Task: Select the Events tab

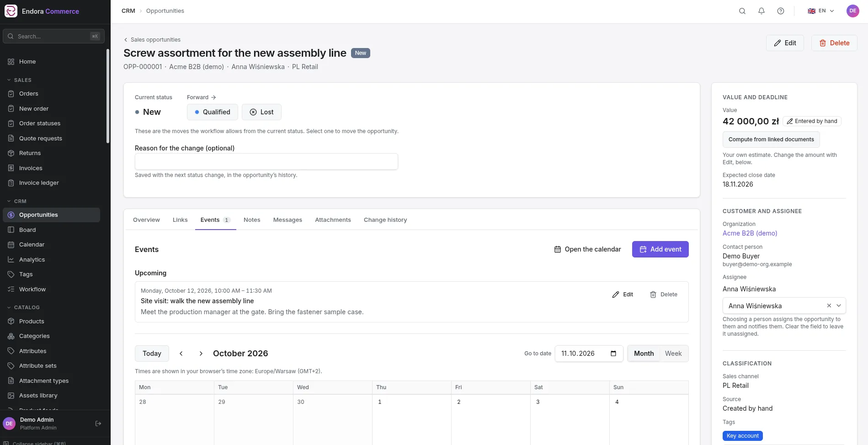Action: click(216, 220)
